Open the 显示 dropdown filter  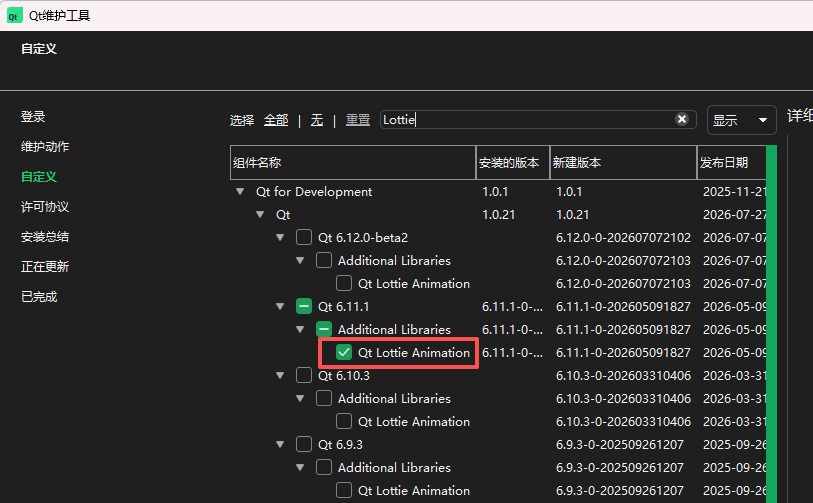point(741,120)
